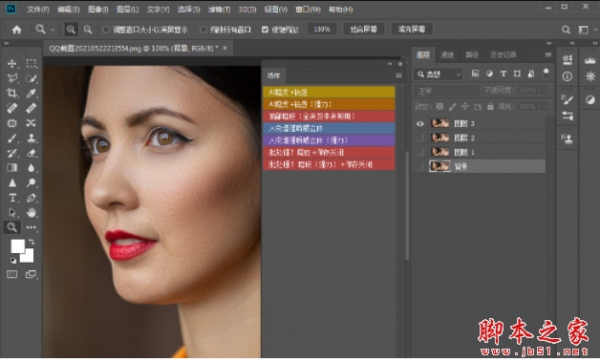Select the Hand tool
This screenshot has height=362, width=600.
31,212
